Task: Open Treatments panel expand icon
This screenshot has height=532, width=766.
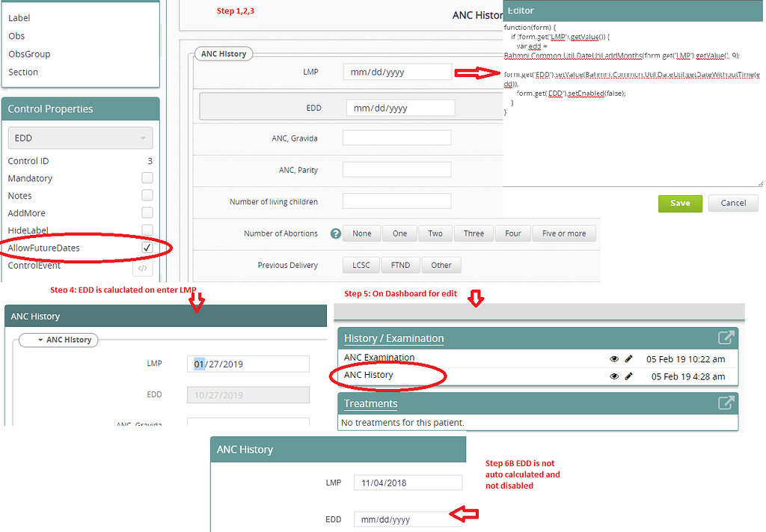Action: click(x=726, y=403)
